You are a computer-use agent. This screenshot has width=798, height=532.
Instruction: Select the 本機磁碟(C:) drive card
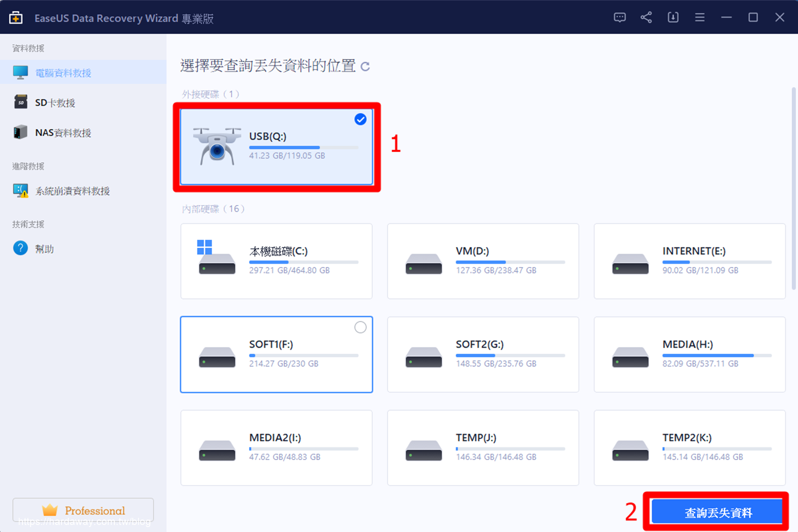276,261
